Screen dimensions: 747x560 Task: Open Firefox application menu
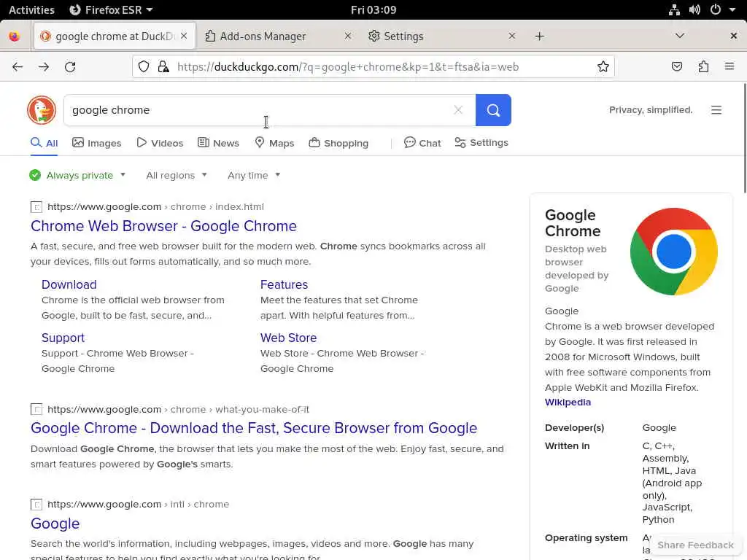729,66
